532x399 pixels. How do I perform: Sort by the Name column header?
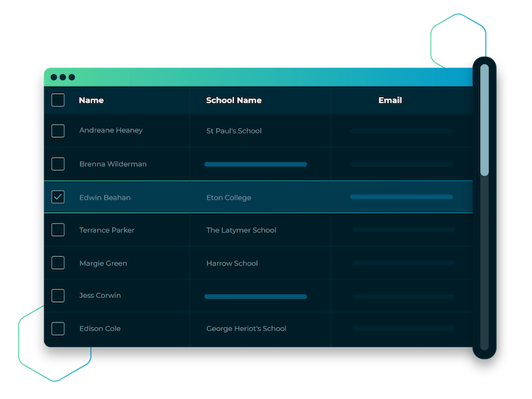point(91,100)
